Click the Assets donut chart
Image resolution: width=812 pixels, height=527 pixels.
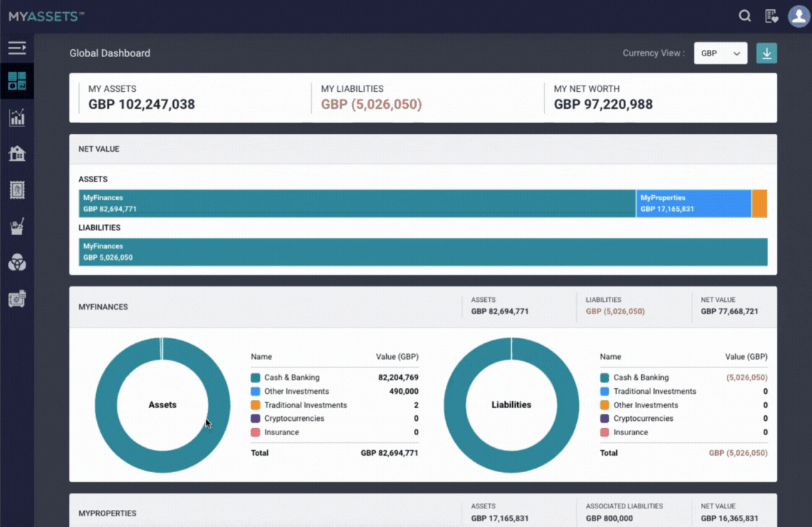pos(162,405)
